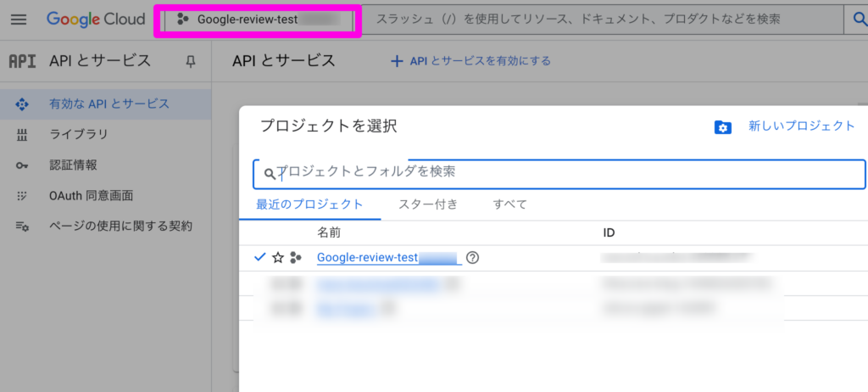The width and height of the screenshot is (868, 392).
Task: Open the Google-review-test project selector
Action: point(258,20)
